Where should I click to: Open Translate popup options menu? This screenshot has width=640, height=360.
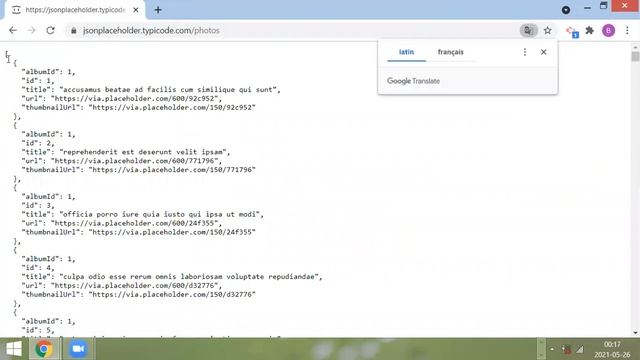[525, 52]
